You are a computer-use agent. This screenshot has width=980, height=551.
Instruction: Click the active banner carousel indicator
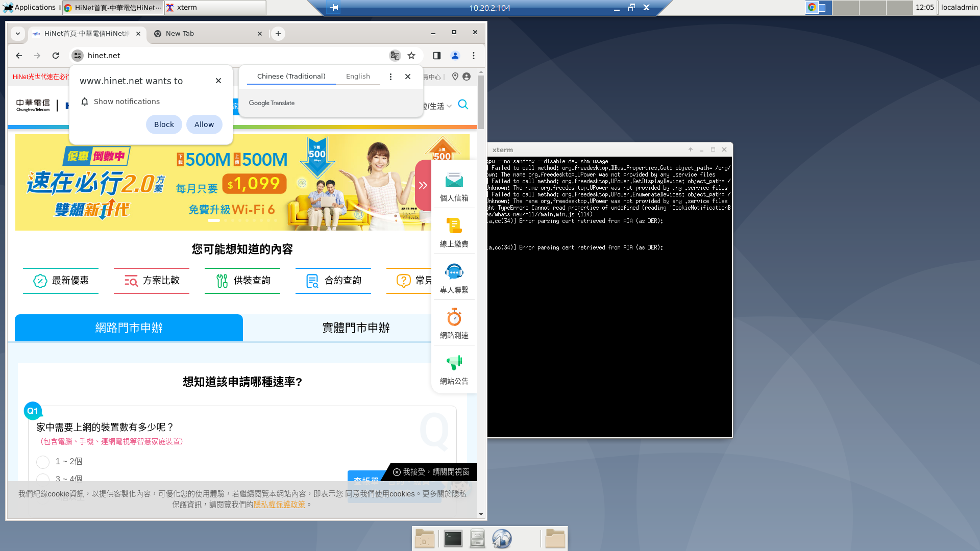tap(214, 220)
